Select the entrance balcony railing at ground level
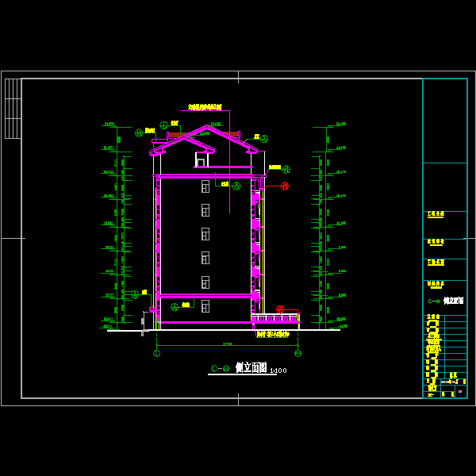This screenshot has width=476, height=476. pyautogui.click(x=274, y=318)
